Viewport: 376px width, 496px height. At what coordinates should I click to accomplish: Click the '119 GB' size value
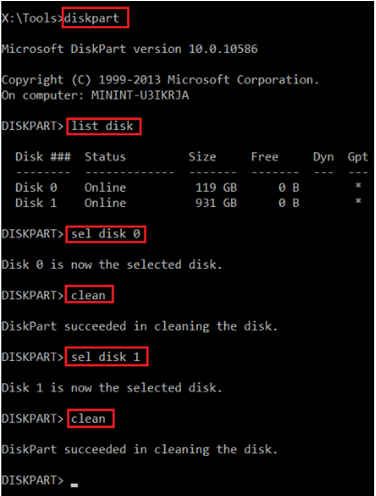click(216, 188)
